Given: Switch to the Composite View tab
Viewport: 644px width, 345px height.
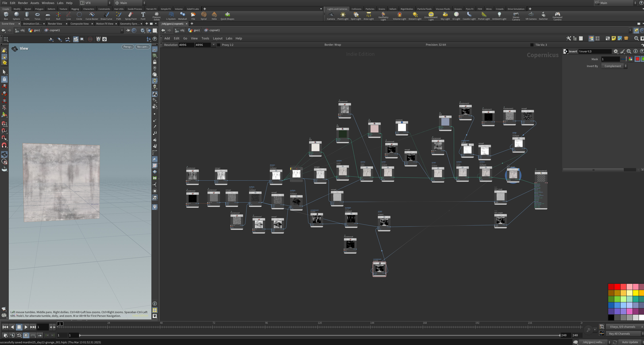Looking at the screenshot, I should pos(80,24).
